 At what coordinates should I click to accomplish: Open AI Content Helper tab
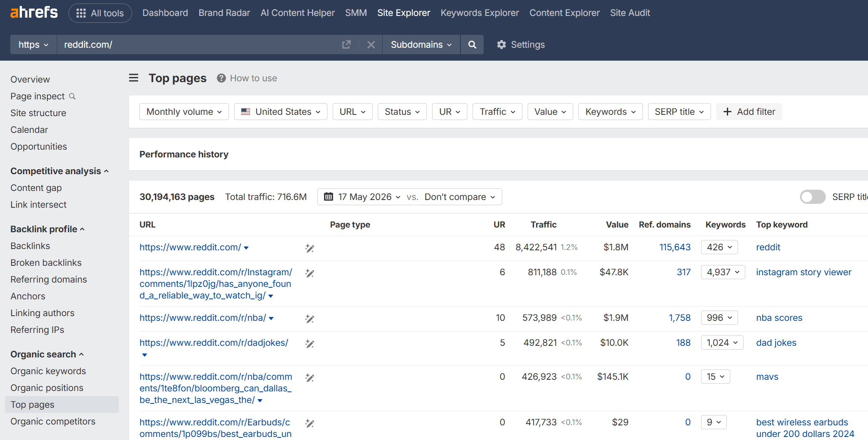(297, 13)
